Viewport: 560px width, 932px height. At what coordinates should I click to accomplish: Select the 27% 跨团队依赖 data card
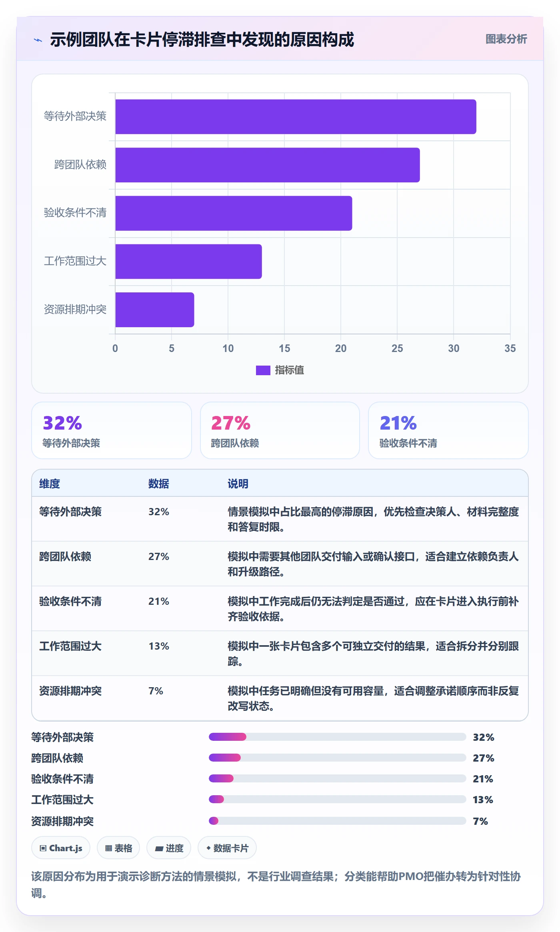280,430
